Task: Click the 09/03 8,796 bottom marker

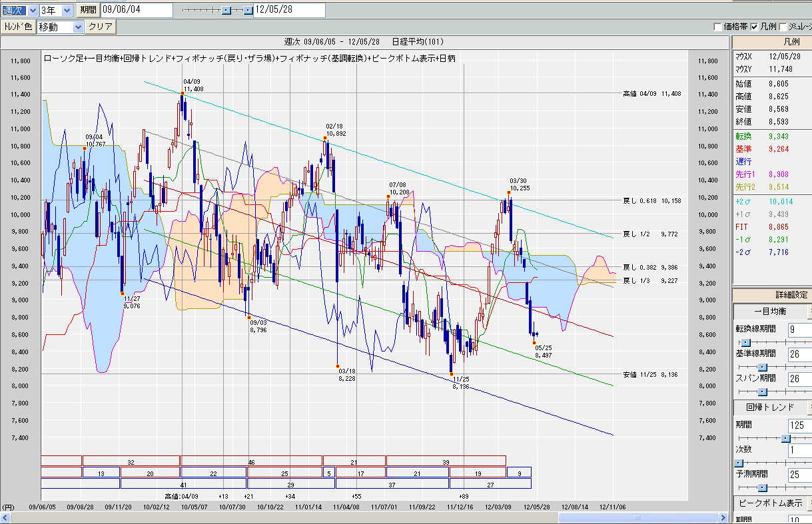Action: tap(249, 317)
